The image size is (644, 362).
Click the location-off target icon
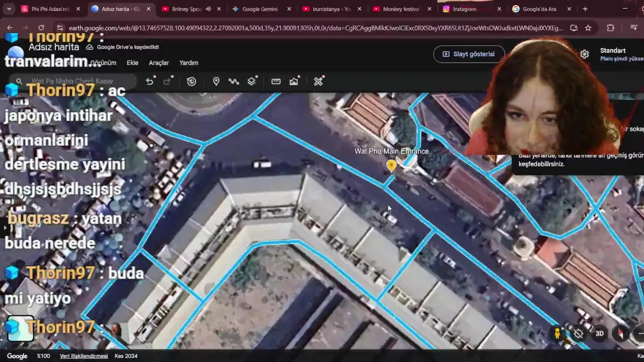tap(579, 333)
